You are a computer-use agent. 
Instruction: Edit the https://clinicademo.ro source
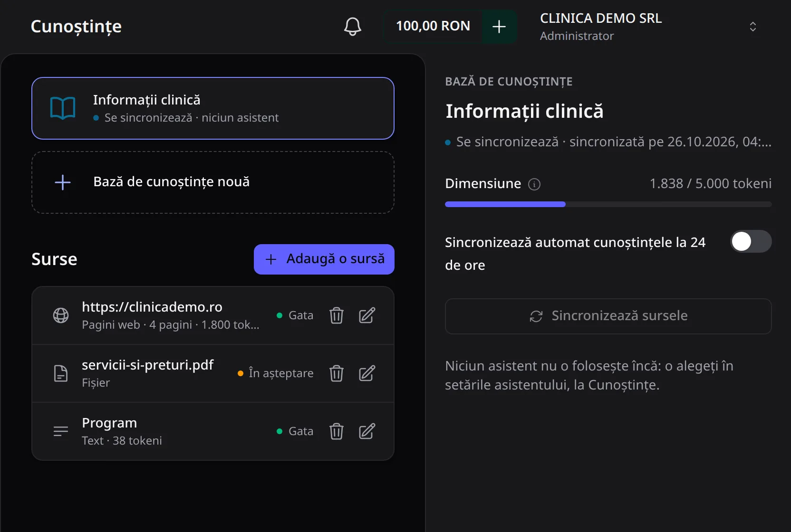(x=367, y=315)
